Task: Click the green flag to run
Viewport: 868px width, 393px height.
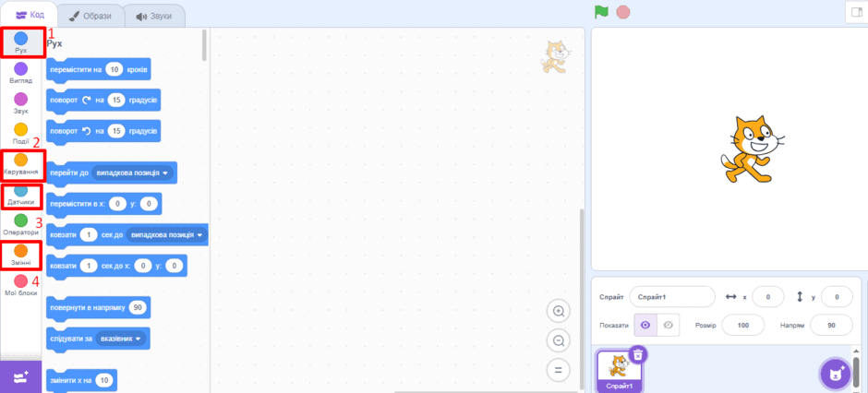Action: [x=602, y=12]
